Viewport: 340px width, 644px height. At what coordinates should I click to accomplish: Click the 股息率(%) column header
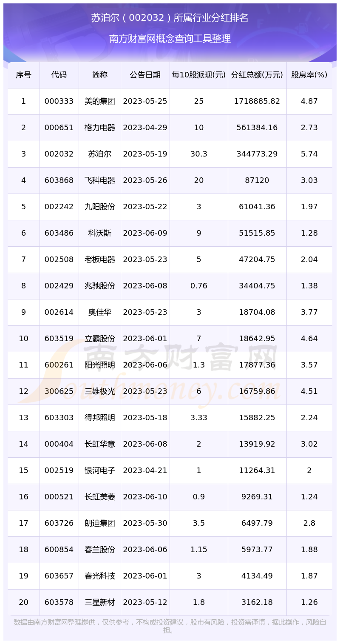(309, 75)
